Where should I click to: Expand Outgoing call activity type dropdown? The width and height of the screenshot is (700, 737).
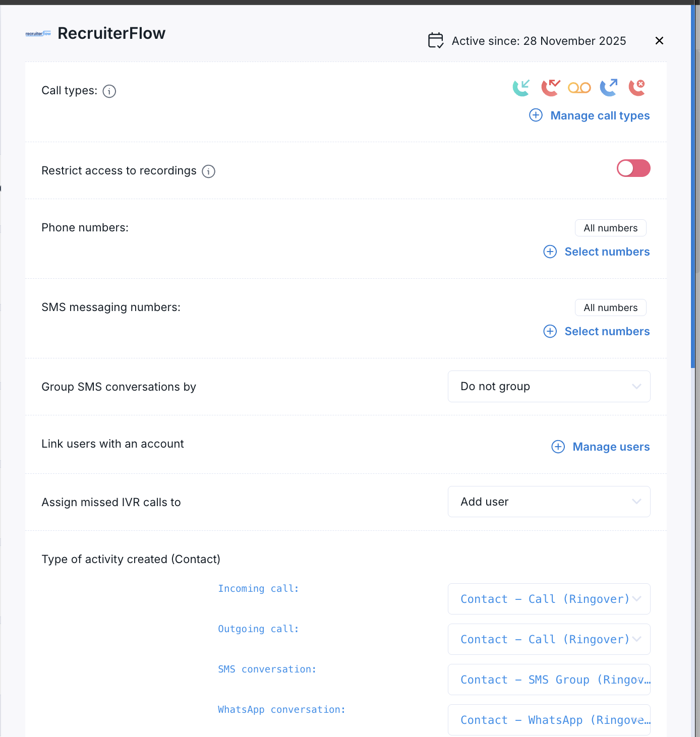click(x=549, y=639)
